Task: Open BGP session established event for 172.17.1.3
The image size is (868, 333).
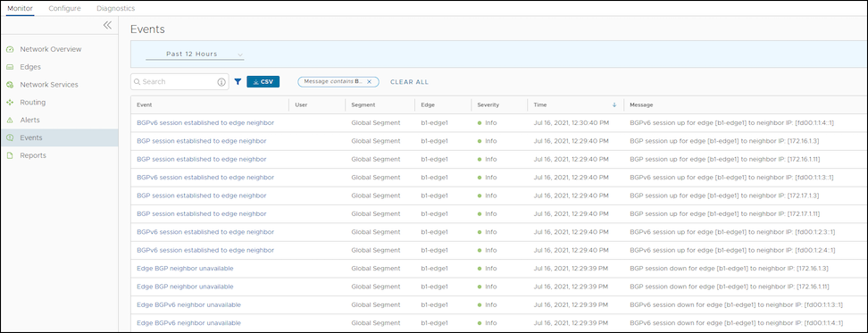Action: (x=202, y=196)
